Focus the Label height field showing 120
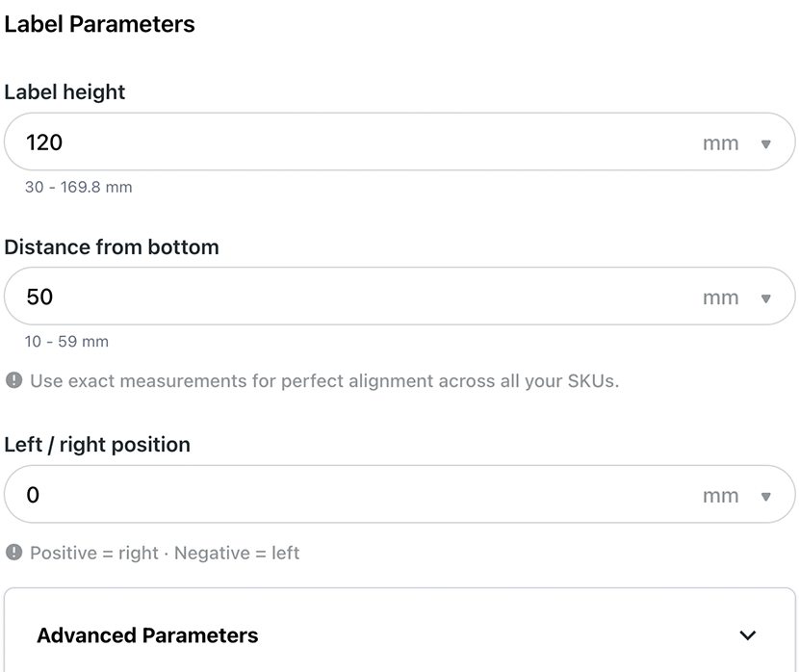The width and height of the screenshot is (799, 672). 337,142
